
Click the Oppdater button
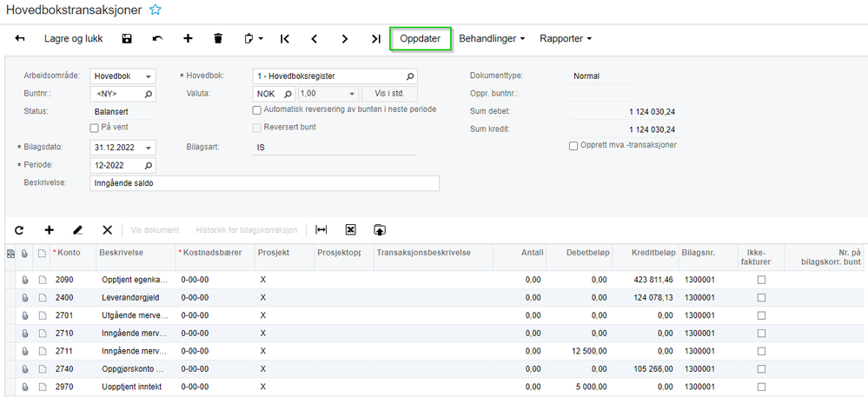pyautogui.click(x=421, y=39)
